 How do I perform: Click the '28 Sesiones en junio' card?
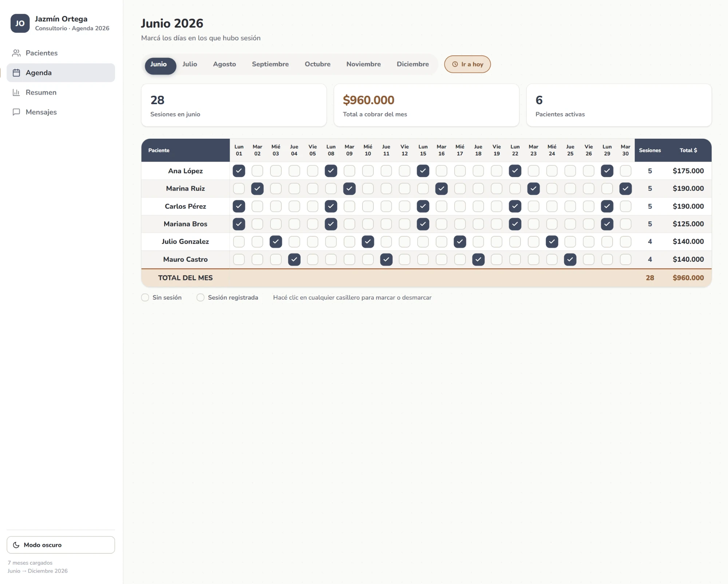pyautogui.click(x=234, y=105)
